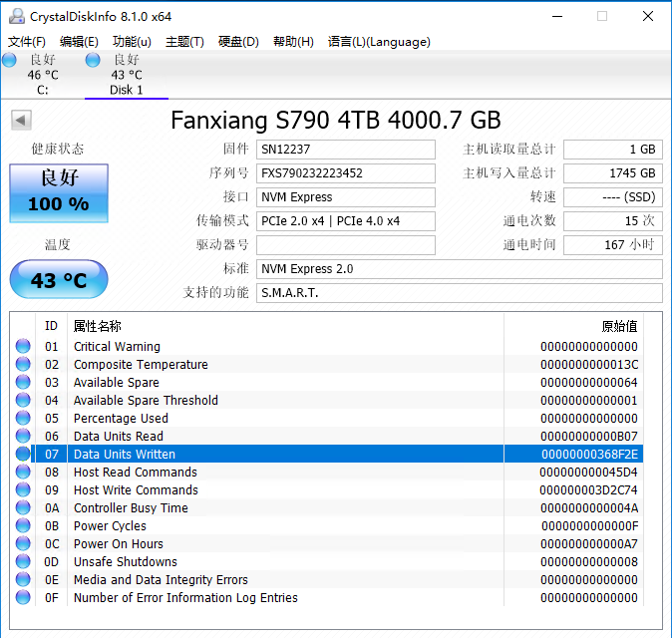This screenshot has width=672, height=638.
Task: Click status orb for Media and Data Integrity Errors
Action: [23, 580]
